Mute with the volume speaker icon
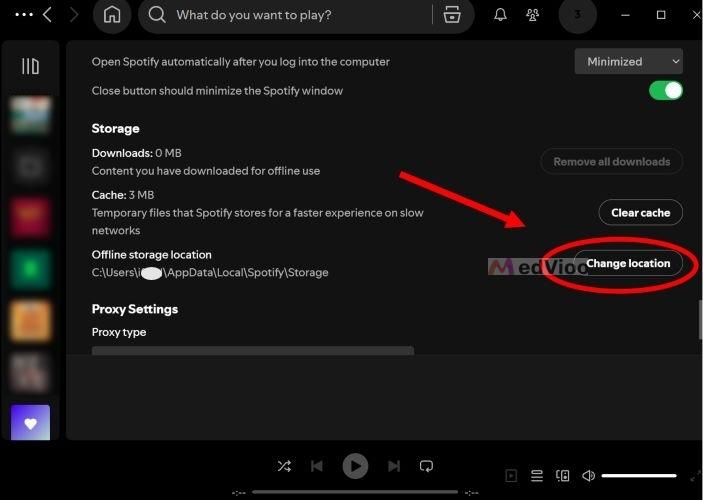703x500 pixels. pyautogui.click(x=588, y=475)
